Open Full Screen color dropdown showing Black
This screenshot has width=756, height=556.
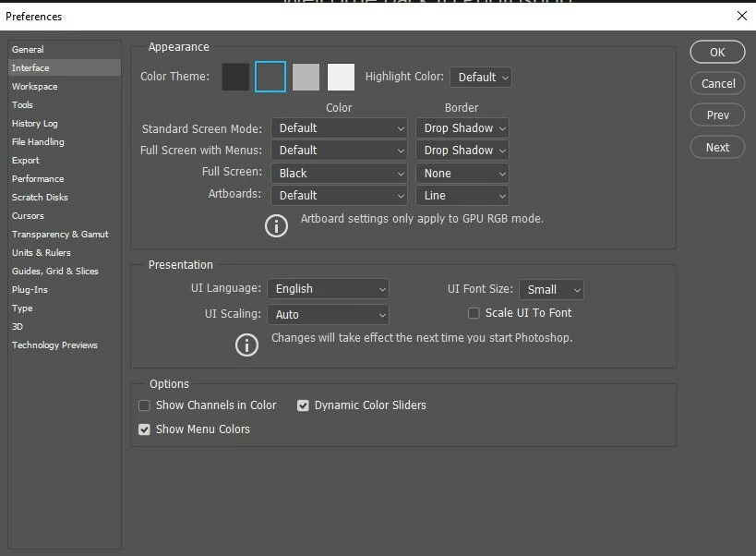point(339,173)
